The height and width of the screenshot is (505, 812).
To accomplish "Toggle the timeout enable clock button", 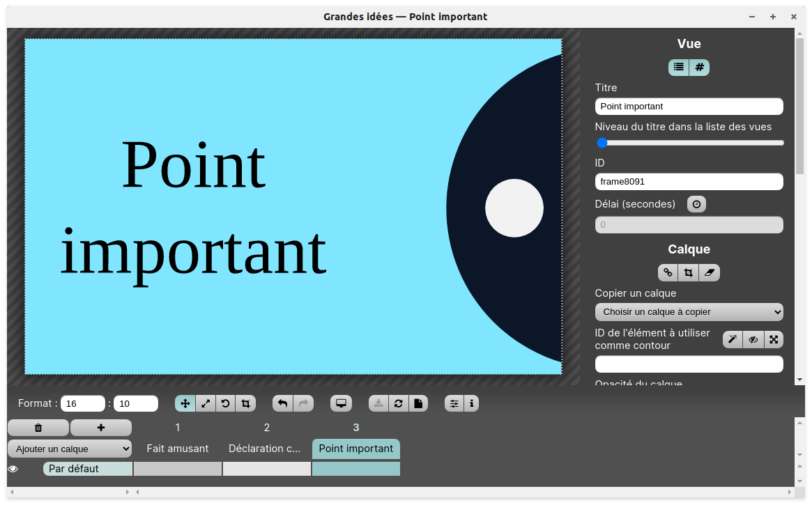I will point(696,204).
